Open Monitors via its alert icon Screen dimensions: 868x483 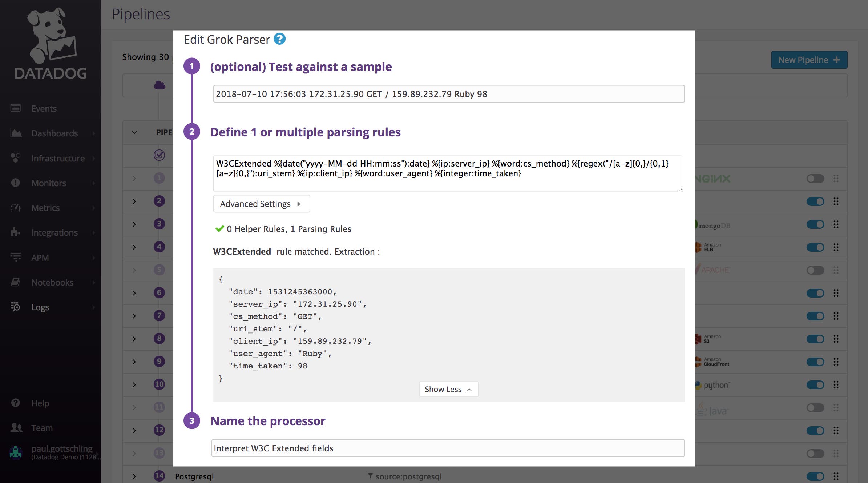click(x=15, y=183)
